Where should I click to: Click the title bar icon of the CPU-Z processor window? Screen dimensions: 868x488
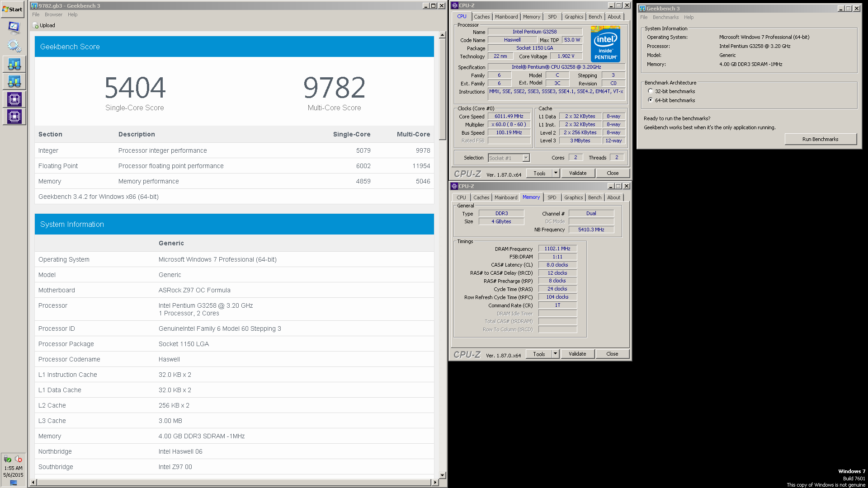coord(455,5)
